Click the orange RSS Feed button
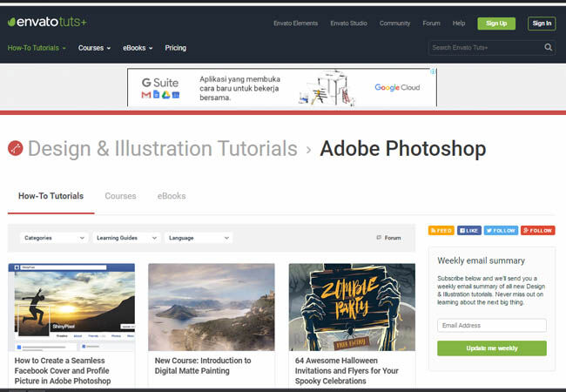Image resolution: width=566 pixels, height=392 pixels. [441, 230]
